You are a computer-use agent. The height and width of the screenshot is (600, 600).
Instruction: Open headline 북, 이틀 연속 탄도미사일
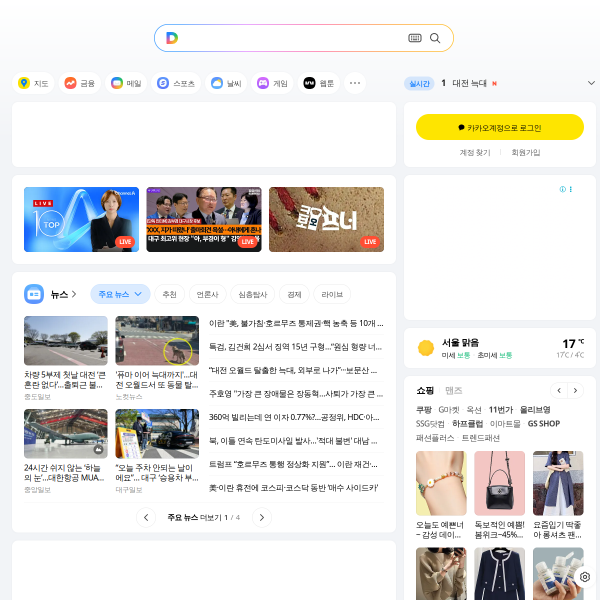(x=293, y=441)
